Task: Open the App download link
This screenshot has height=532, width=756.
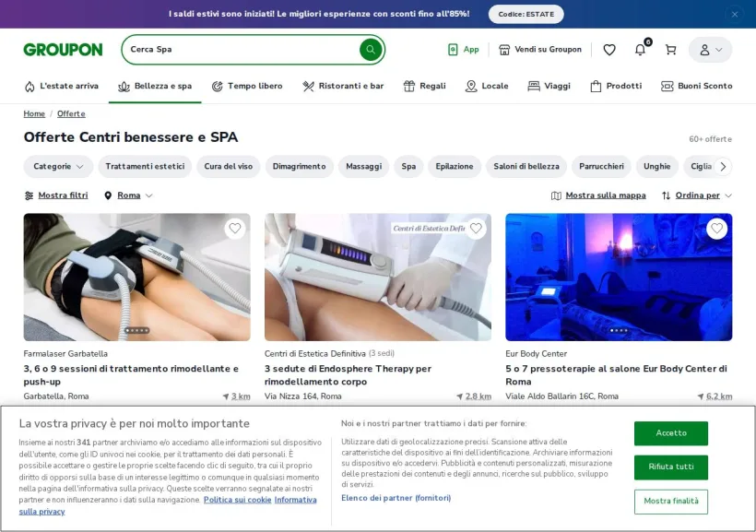Action: tap(464, 50)
